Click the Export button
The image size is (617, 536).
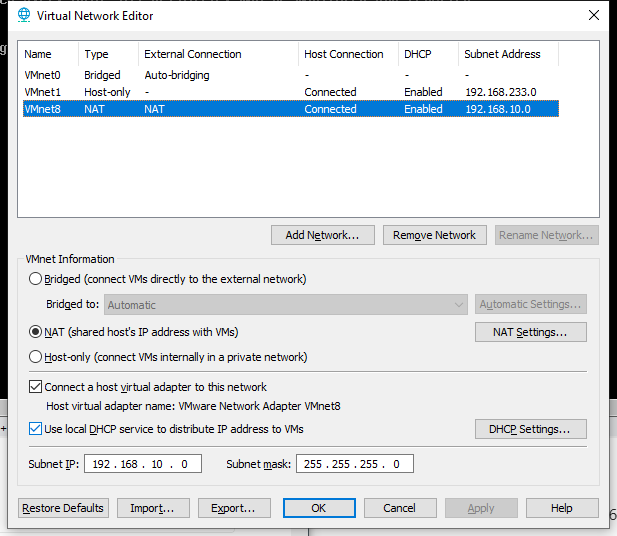[x=234, y=508]
